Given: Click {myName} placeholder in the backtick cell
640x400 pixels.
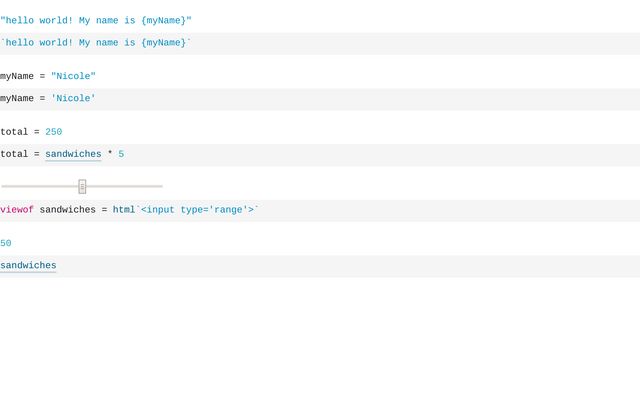Looking at the screenshot, I should click(x=163, y=43).
